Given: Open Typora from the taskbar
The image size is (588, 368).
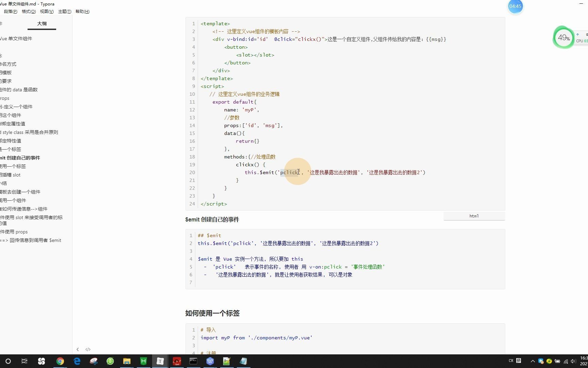Looking at the screenshot, I should pos(160,361).
